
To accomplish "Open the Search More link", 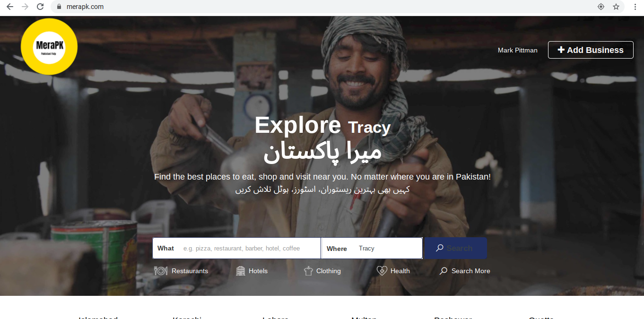I will pyautogui.click(x=465, y=271).
